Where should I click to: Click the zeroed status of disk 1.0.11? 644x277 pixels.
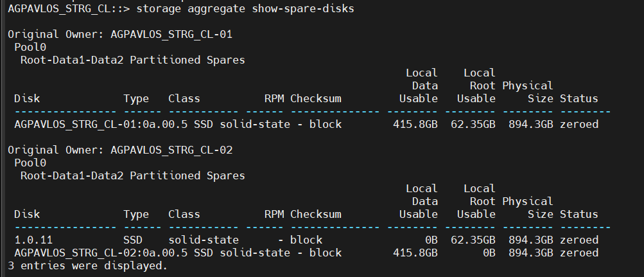click(579, 240)
